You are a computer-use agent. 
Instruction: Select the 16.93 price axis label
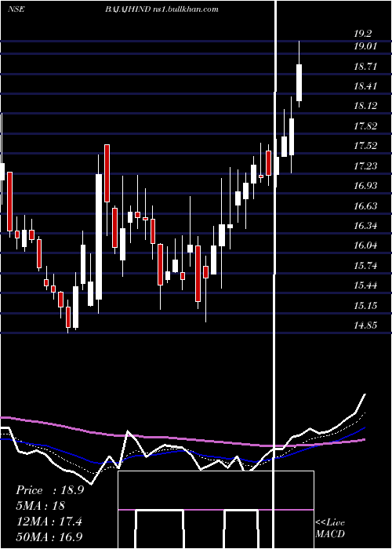(365, 186)
